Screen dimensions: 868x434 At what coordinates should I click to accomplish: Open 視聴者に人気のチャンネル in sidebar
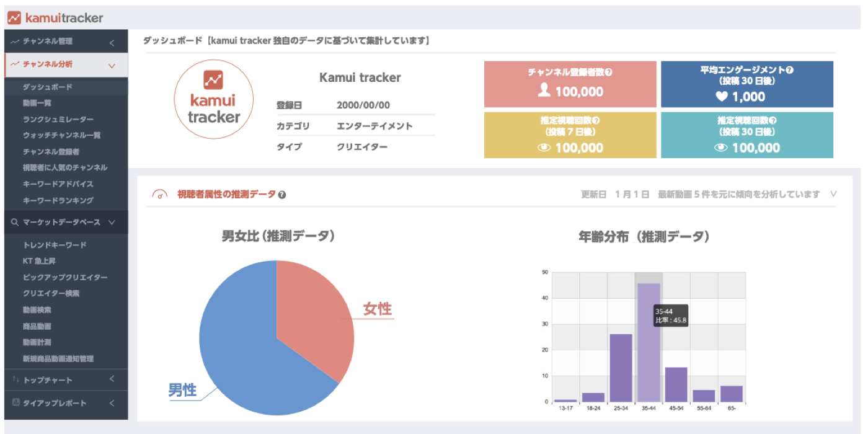[x=66, y=167]
